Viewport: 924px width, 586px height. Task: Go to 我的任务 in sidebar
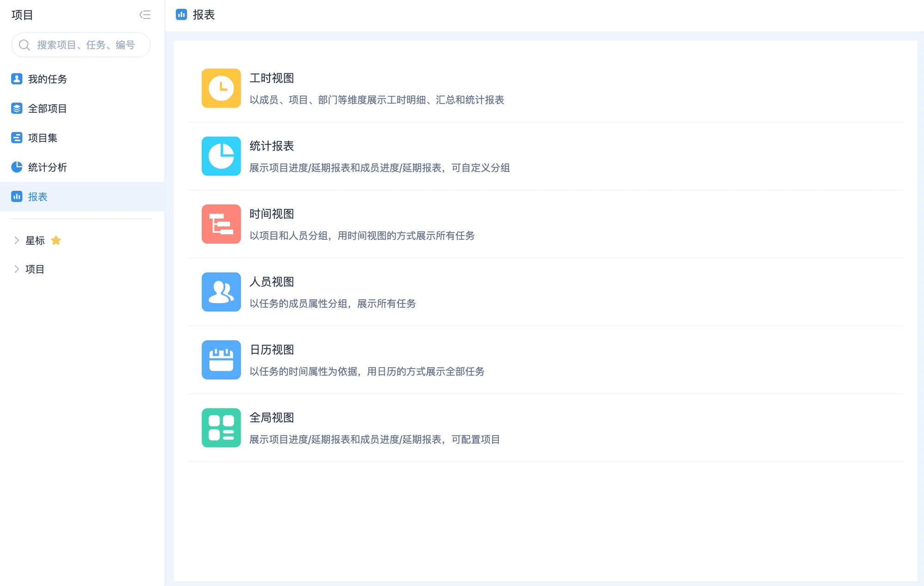(x=47, y=79)
